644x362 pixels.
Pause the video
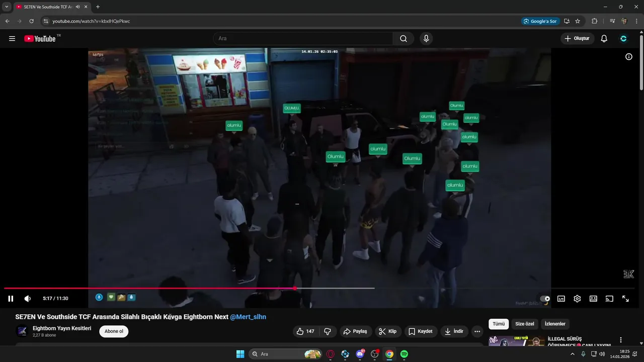click(11, 299)
